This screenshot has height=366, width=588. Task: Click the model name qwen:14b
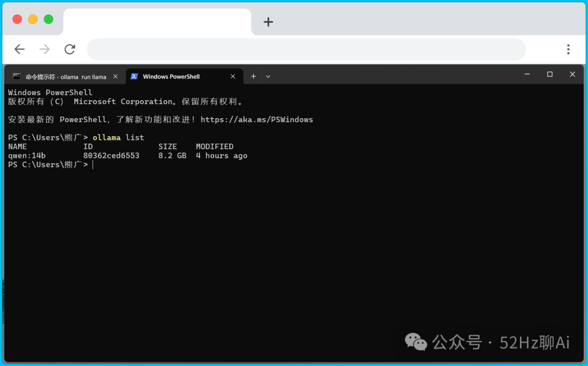[x=27, y=156]
